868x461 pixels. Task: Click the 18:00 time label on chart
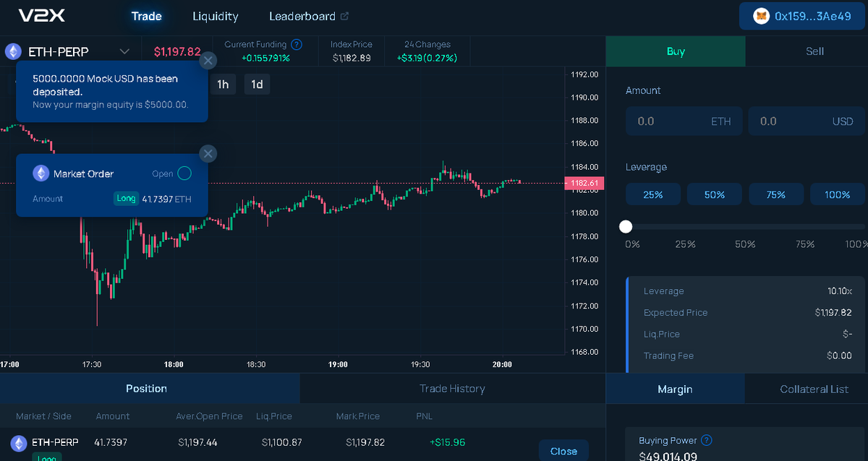pos(174,364)
